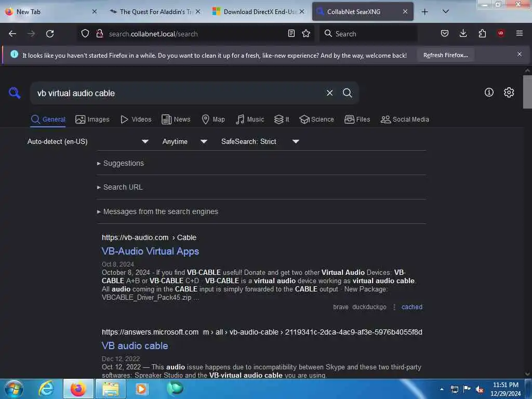Open Action Center flag tray icon
Image resolution: width=532 pixels, height=399 pixels.
point(467,389)
